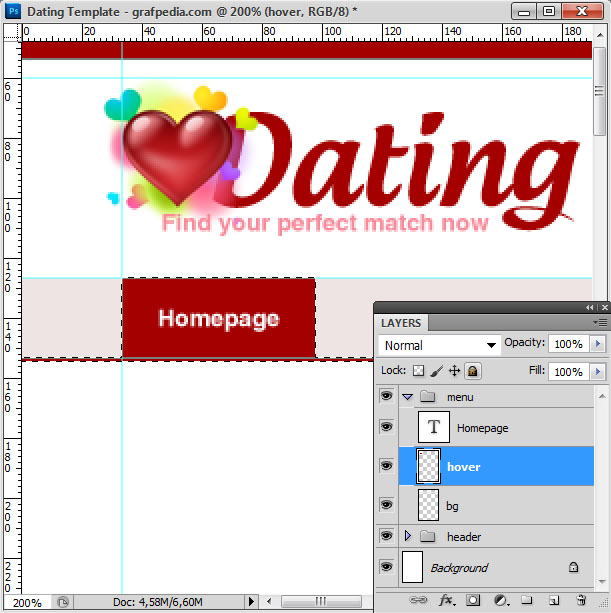
Task: Minimize the document window
Action: point(524,12)
